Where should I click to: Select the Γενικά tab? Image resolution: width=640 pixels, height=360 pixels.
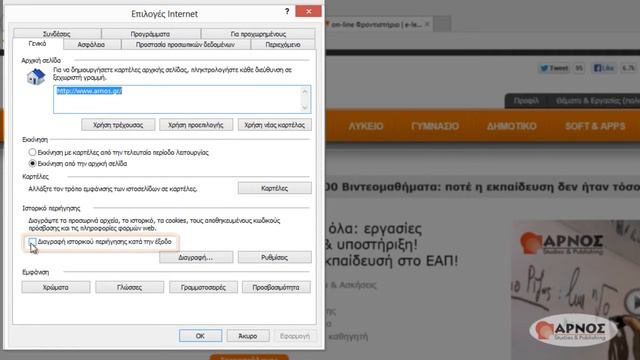(38, 44)
